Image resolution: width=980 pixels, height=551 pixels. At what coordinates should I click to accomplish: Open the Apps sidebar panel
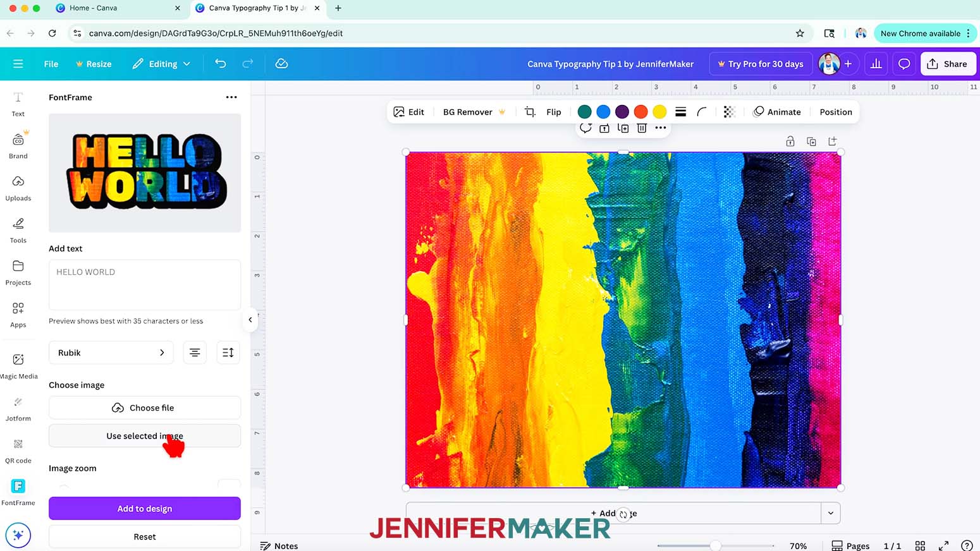(18, 315)
